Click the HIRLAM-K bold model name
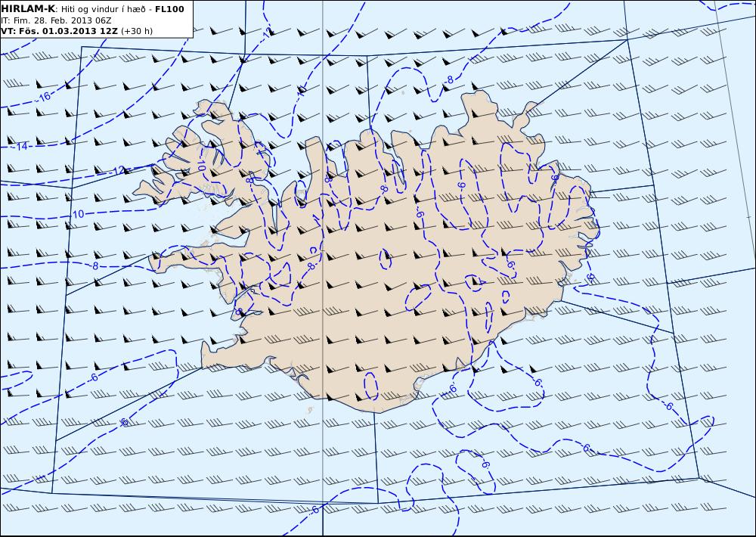Screen dimensions: 756x537 coord(28,9)
